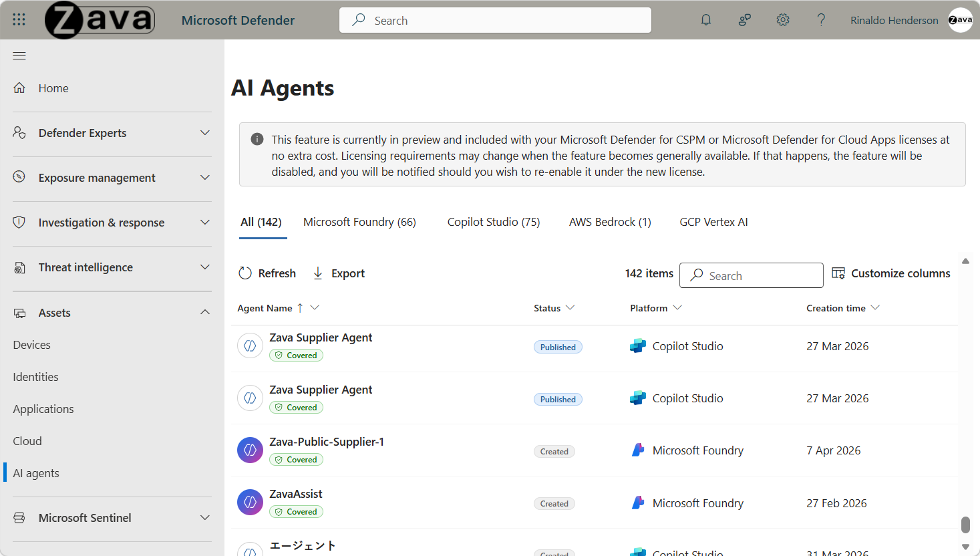
Task: Click the scroll down arrow of the agents list
Action: (x=965, y=547)
